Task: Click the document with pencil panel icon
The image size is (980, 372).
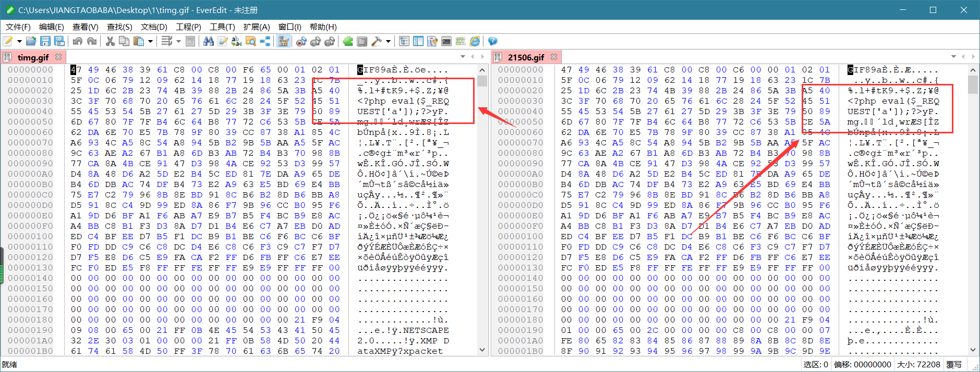Action: coord(432,41)
